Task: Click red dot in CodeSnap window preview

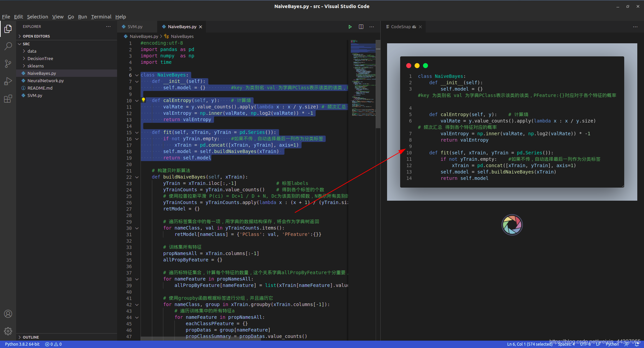Action: coord(409,66)
